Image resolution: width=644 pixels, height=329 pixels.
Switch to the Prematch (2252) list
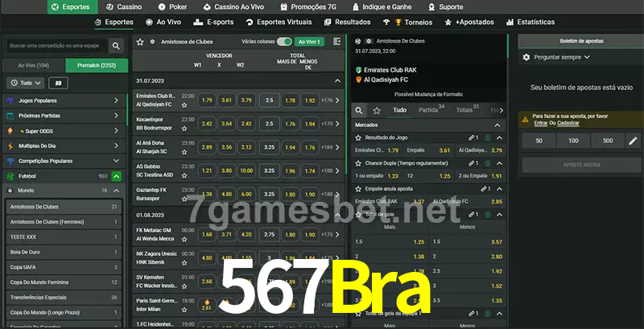click(x=96, y=64)
